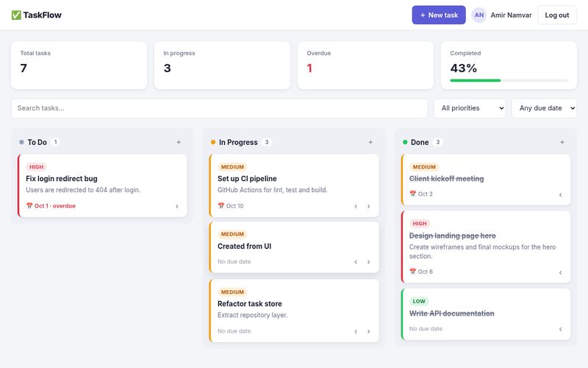Open the Write API documentation card
Image resolution: width=588 pixels, height=368 pixels.
(486, 314)
